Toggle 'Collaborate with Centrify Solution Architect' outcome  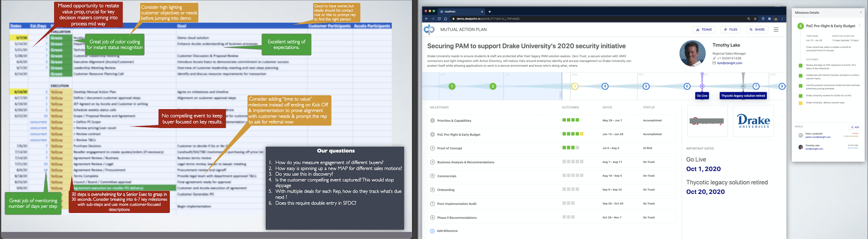click(x=801, y=76)
